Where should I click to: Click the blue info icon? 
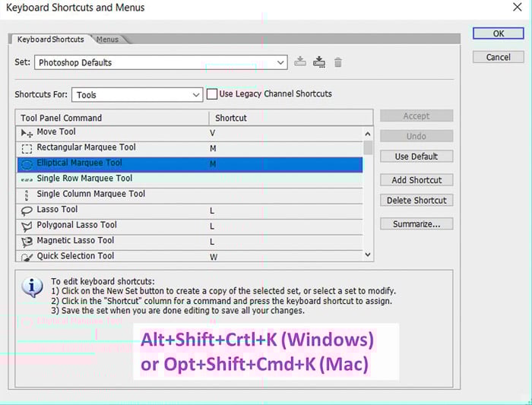click(x=32, y=287)
